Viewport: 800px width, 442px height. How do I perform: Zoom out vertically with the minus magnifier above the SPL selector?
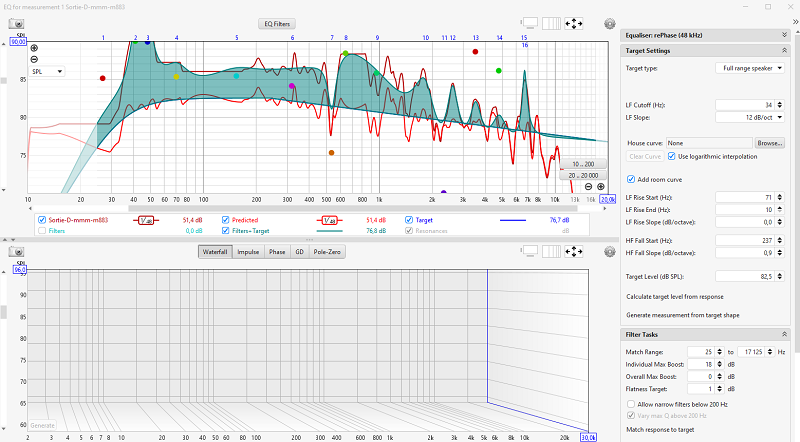[x=34, y=59]
